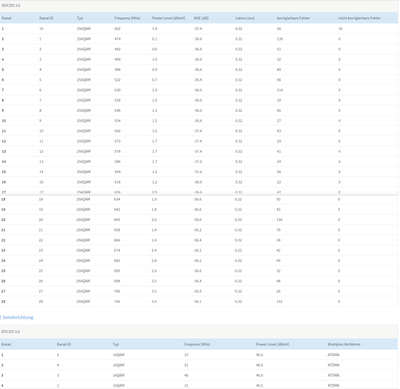Select ATDMA in upstream channel 1 row
The image size is (400, 389).
334,355
